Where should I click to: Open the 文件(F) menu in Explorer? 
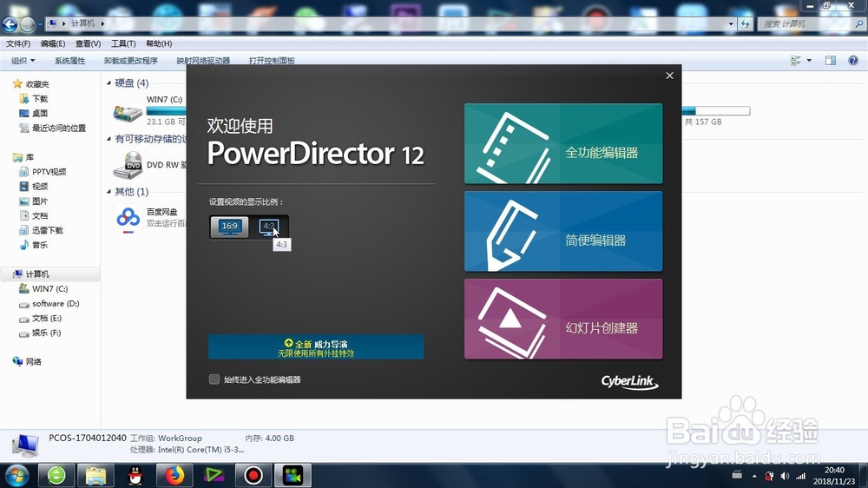coord(18,43)
